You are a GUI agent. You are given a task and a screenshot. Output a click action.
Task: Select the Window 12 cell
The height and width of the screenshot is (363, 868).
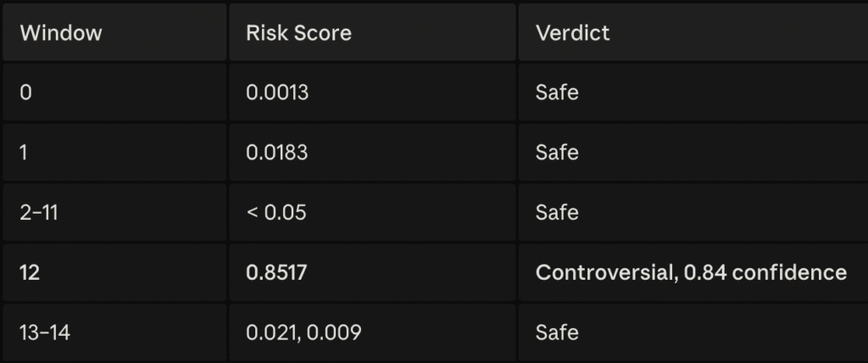pyautogui.click(x=30, y=272)
